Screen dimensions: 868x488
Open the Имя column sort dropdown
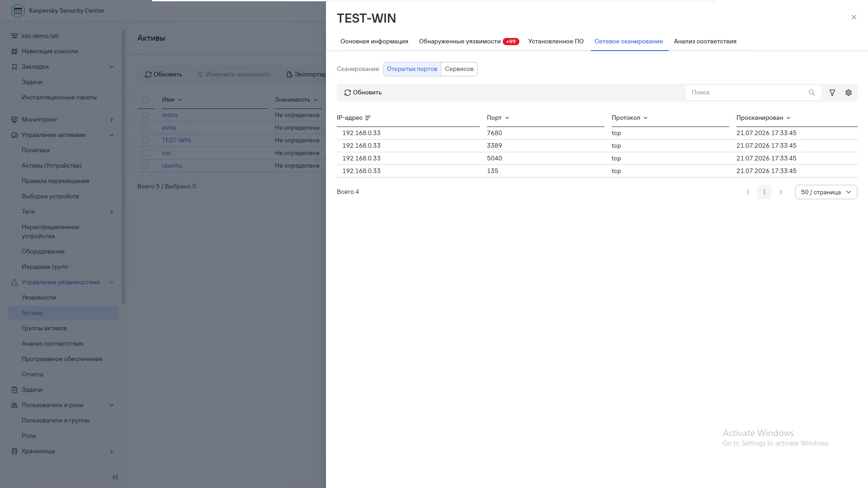[180, 100]
